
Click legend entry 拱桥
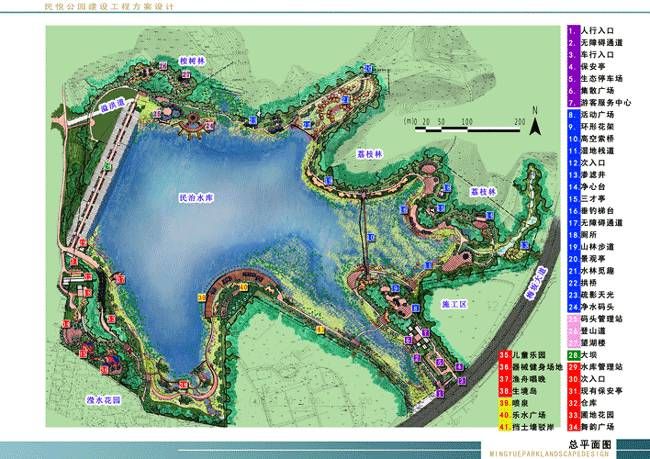583,283
